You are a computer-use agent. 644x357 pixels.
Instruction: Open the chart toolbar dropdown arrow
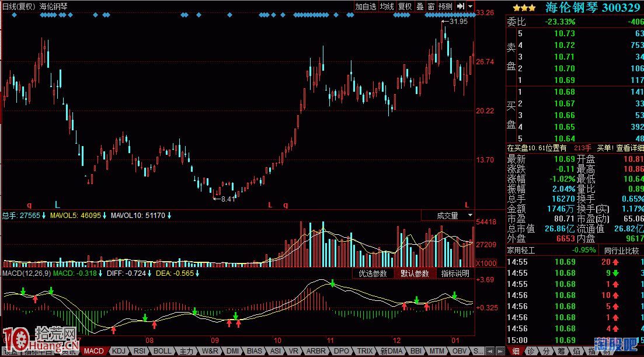470,6
